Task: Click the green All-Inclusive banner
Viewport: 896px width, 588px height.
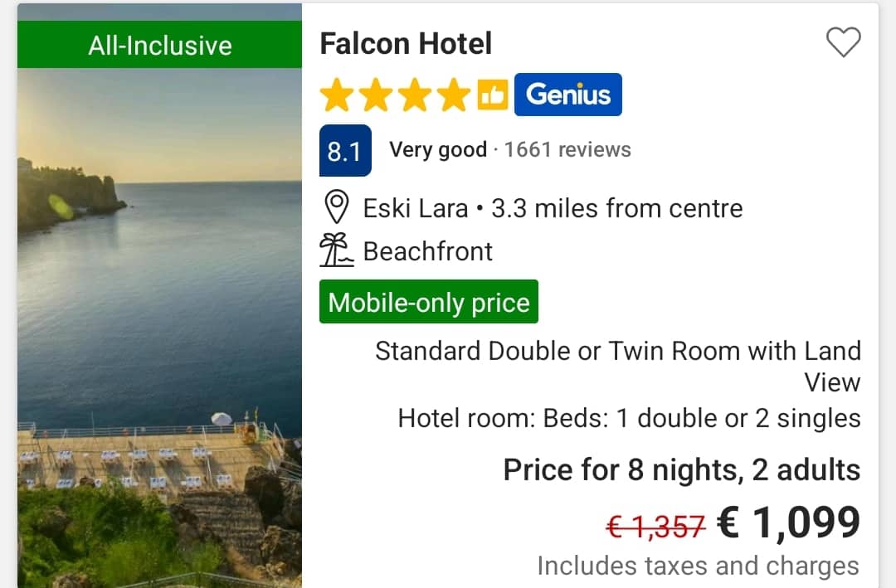Action: click(159, 45)
